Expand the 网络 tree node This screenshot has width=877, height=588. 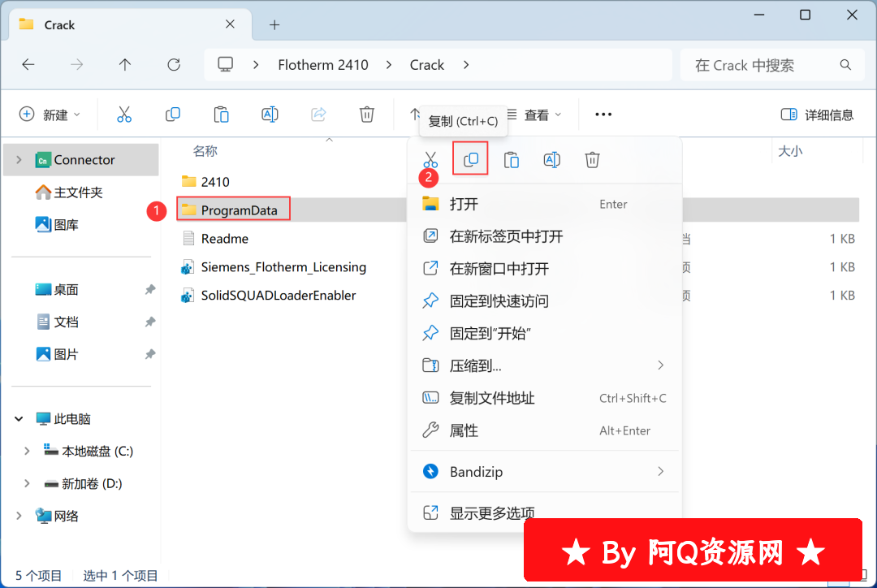19,516
